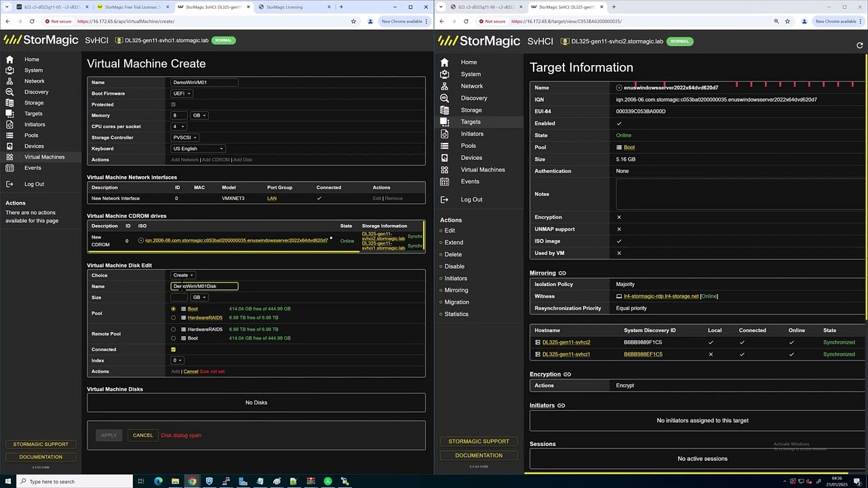Click disk Size input field
Viewport: 868px width, 488px height.
click(179, 297)
